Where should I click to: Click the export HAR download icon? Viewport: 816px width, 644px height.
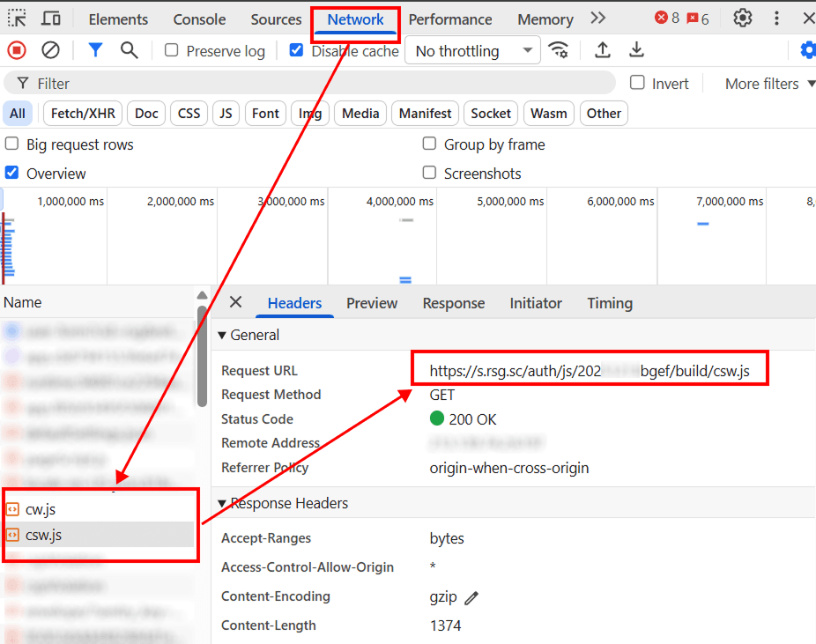pos(636,50)
